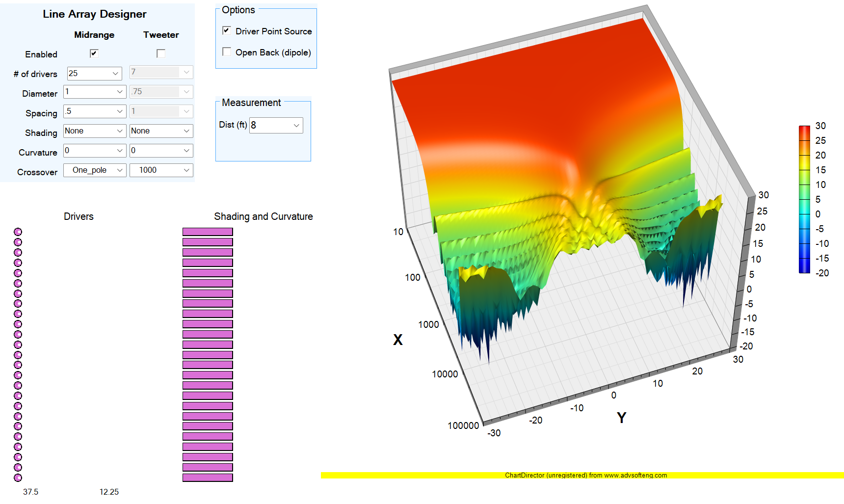
Task: Click the # of drivers row label
Action: (35, 74)
